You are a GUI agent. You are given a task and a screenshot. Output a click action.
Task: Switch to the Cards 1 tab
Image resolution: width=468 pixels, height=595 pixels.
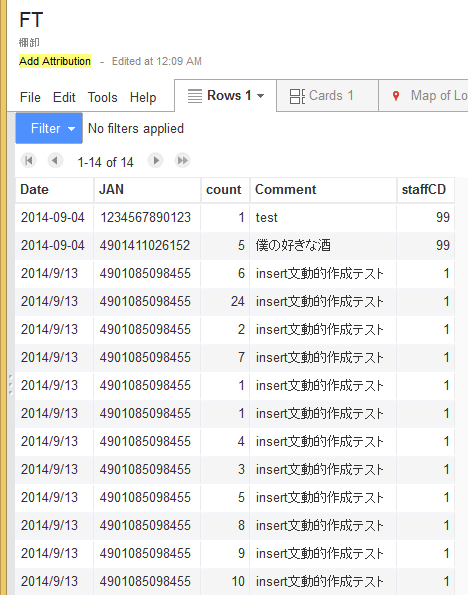point(328,96)
